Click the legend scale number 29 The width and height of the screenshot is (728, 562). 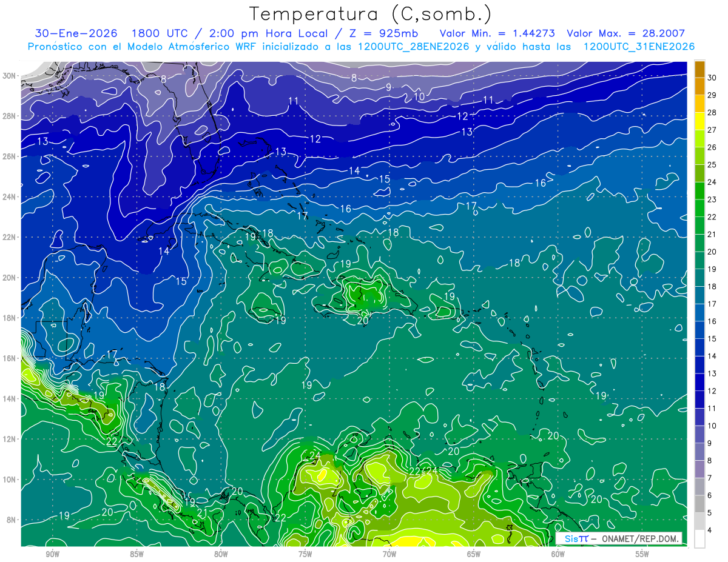click(712, 95)
